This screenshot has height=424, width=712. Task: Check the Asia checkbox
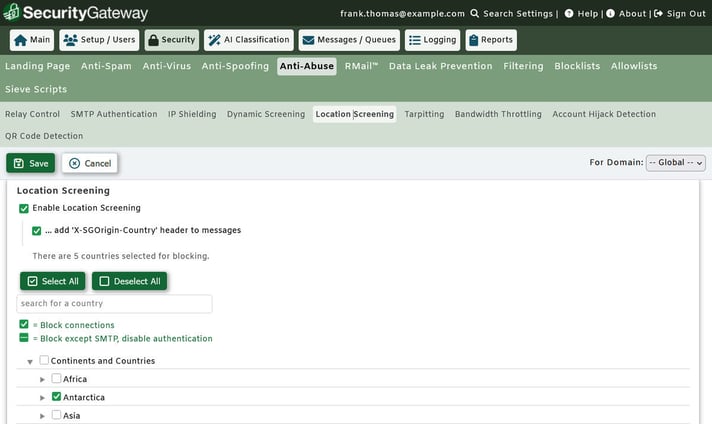pos(56,415)
